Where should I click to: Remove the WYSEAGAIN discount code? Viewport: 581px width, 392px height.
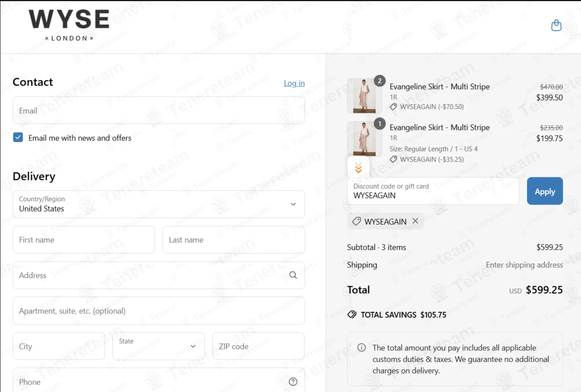point(415,221)
